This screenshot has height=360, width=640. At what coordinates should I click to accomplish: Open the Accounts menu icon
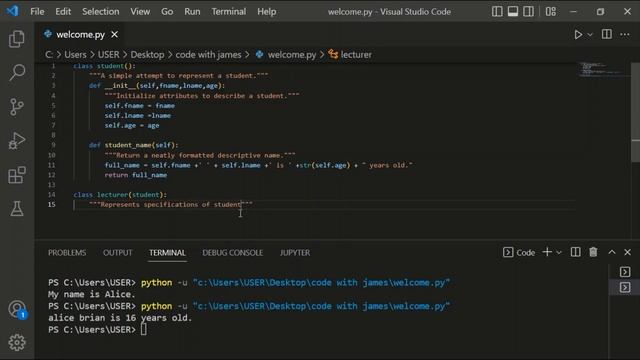pos(17,309)
